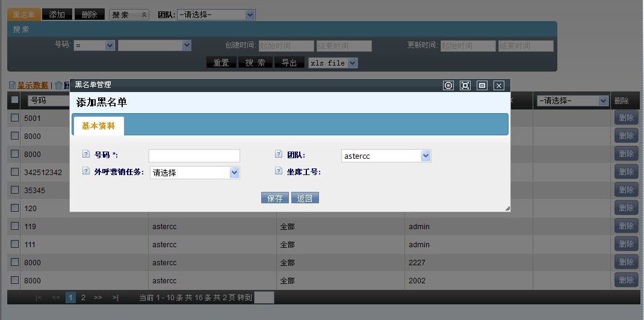Click the help icon beside 号码 field
Image resolution: width=644 pixels, height=320 pixels.
(x=85, y=155)
